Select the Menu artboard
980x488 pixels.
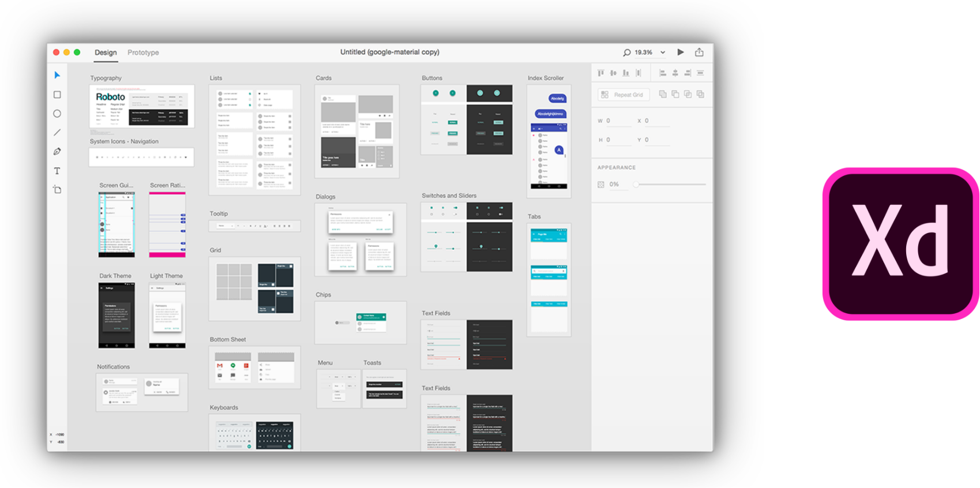point(339,389)
